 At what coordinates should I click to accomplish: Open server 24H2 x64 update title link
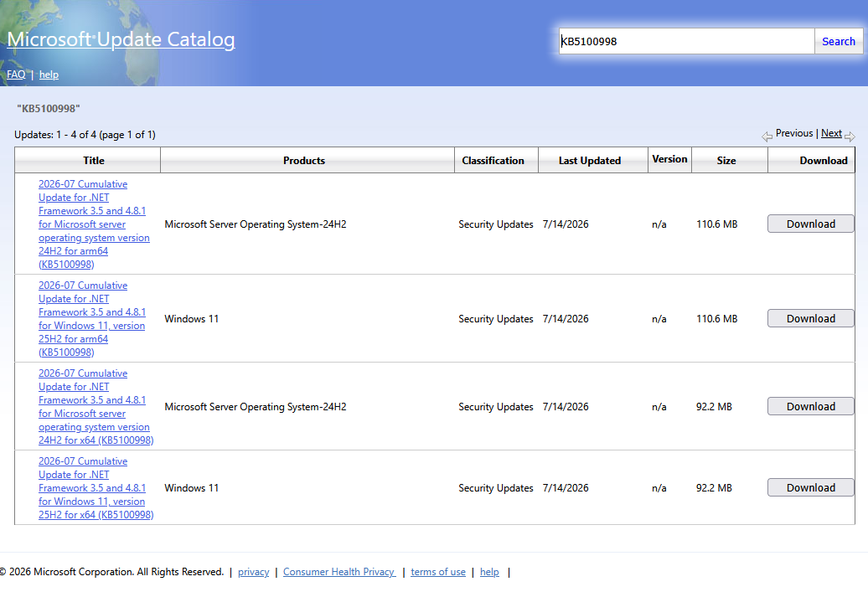[96, 407]
